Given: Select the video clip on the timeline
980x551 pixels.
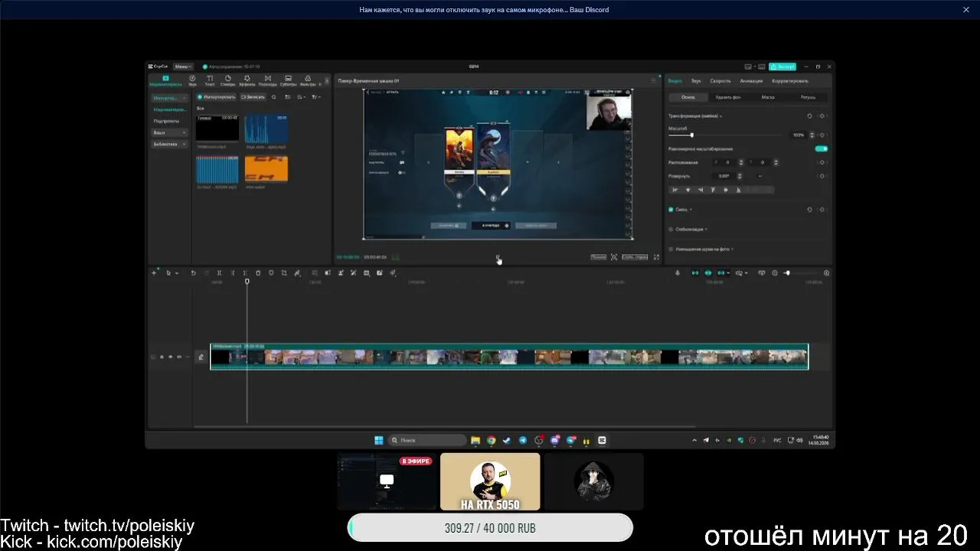Looking at the screenshot, I should tap(509, 357).
